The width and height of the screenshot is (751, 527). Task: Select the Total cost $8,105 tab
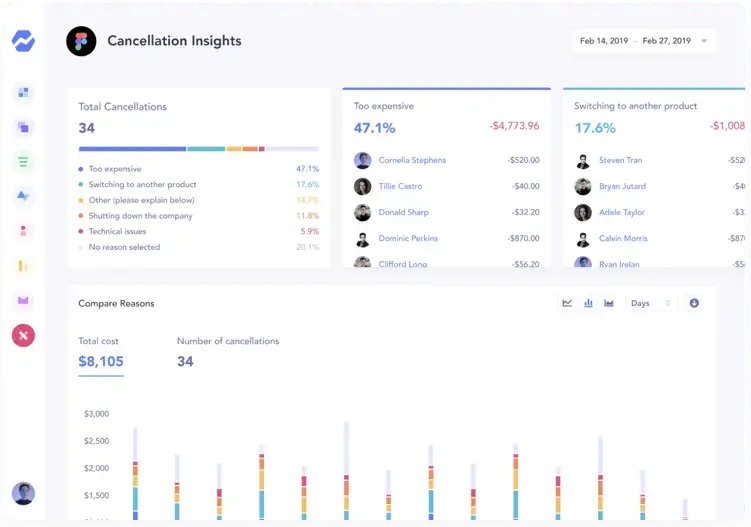[101, 355]
